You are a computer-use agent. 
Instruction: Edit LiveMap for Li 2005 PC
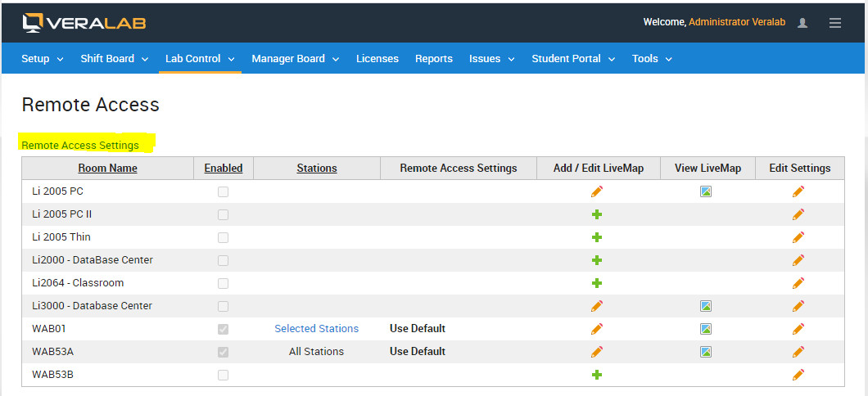coord(596,191)
